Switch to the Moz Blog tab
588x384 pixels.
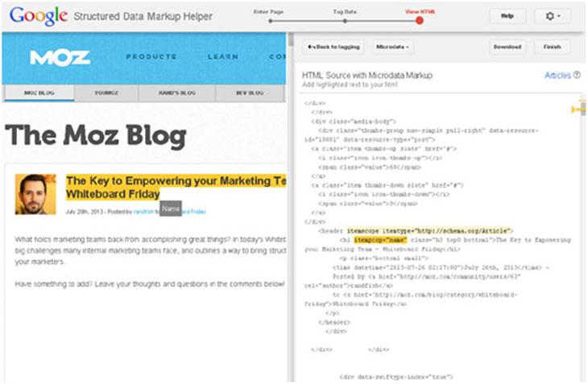(38, 93)
